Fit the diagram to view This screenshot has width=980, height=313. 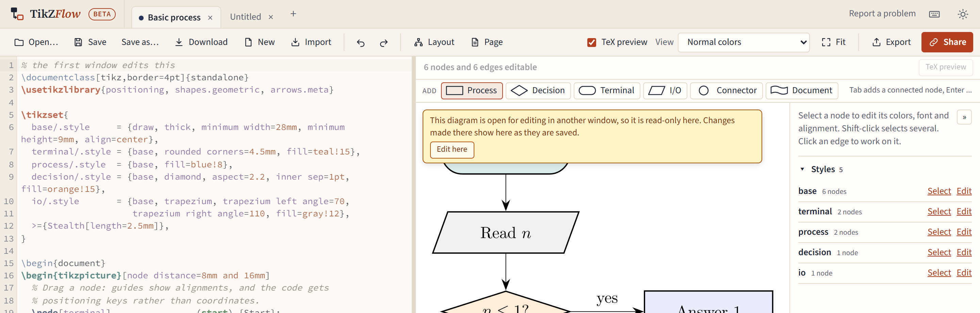834,42
